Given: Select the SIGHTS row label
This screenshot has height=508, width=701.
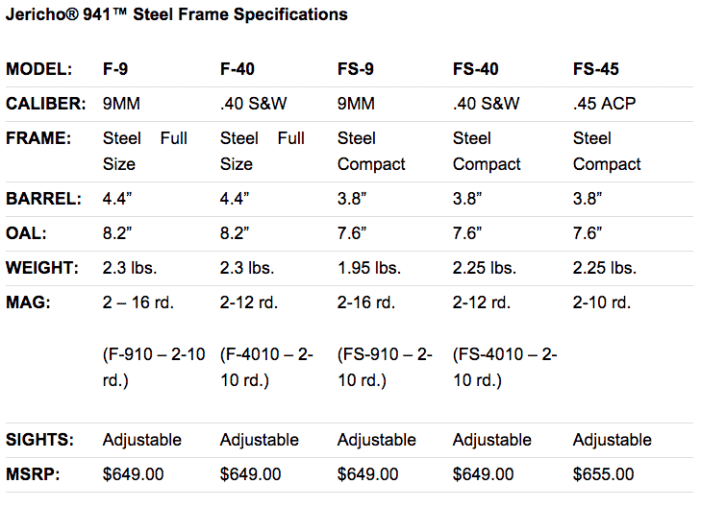Looking at the screenshot, I should click(40, 440).
